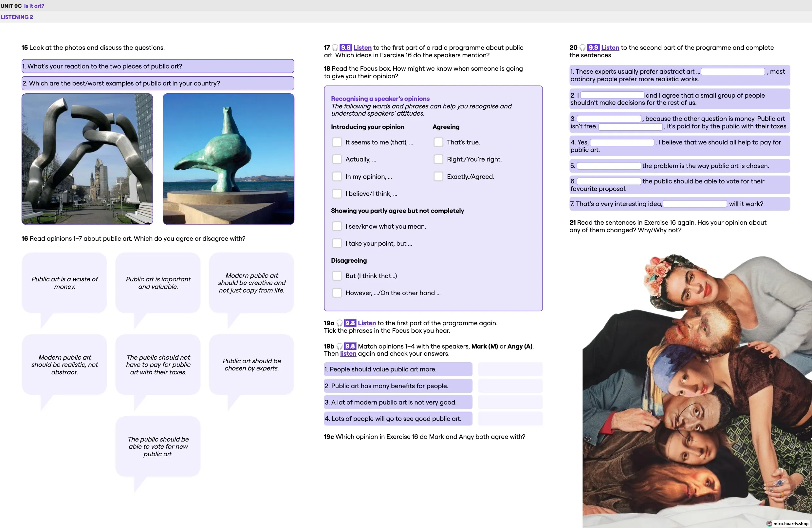Tick the 'In my opinion' checkbox
The width and height of the screenshot is (812, 528).
tap(337, 177)
